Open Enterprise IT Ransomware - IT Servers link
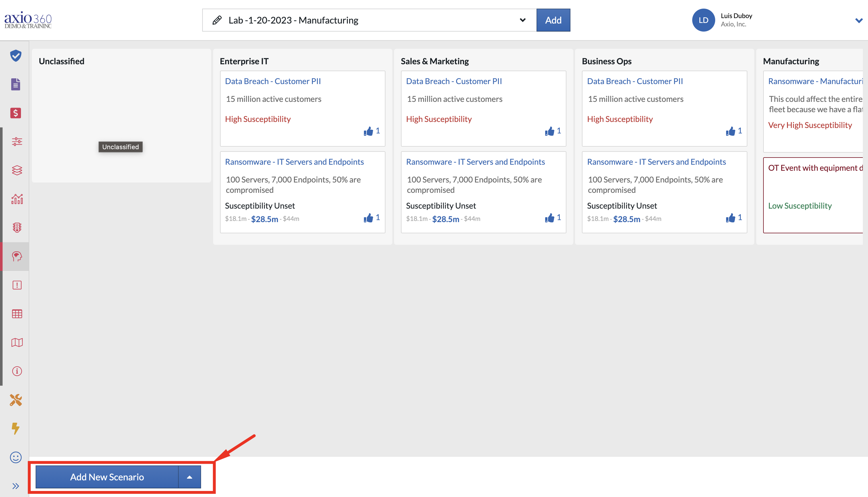The width and height of the screenshot is (868, 497). pos(294,162)
